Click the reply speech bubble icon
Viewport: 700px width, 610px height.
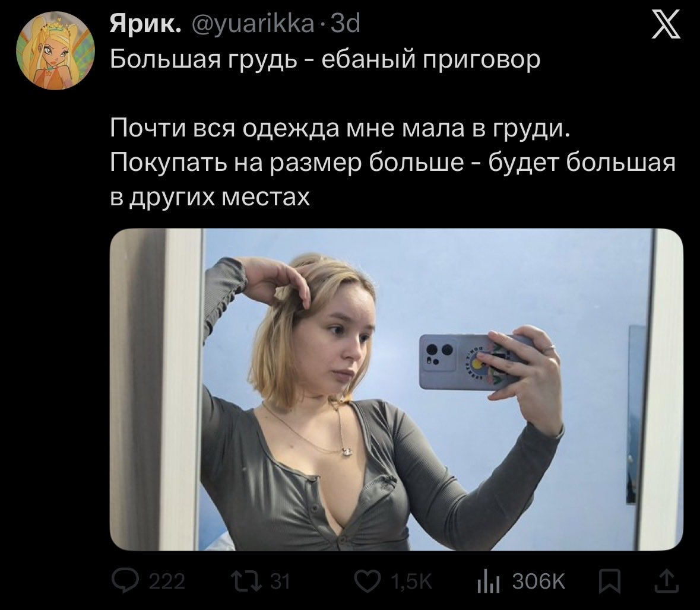tap(125, 582)
